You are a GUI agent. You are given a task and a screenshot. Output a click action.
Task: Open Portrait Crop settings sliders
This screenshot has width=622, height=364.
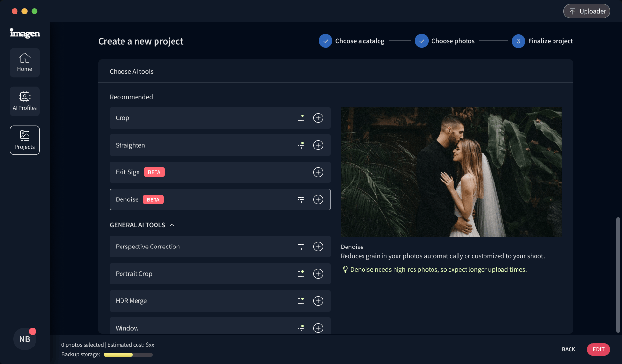pyautogui.click(x=301, y=274)
